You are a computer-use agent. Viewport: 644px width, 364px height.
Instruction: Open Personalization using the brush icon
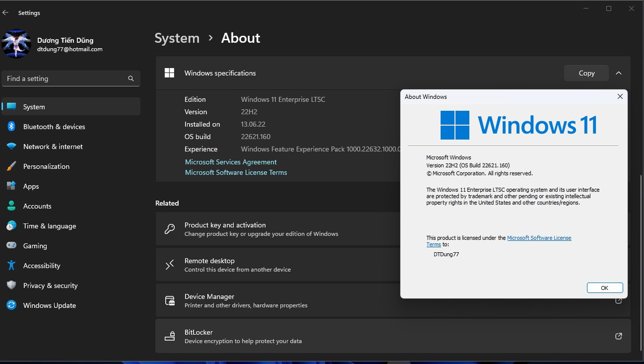(x=11, y=166)
